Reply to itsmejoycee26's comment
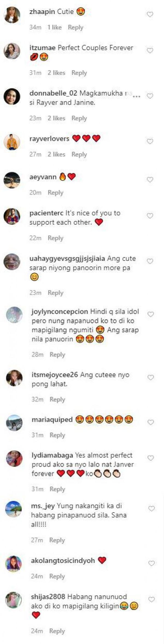 tap(57, 399)
